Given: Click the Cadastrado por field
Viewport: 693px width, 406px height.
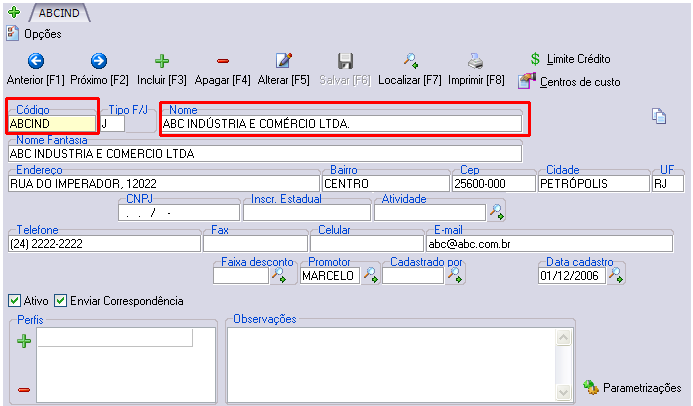Looking at the screenshot, I should pyautogui.click(x=413, y=276).
